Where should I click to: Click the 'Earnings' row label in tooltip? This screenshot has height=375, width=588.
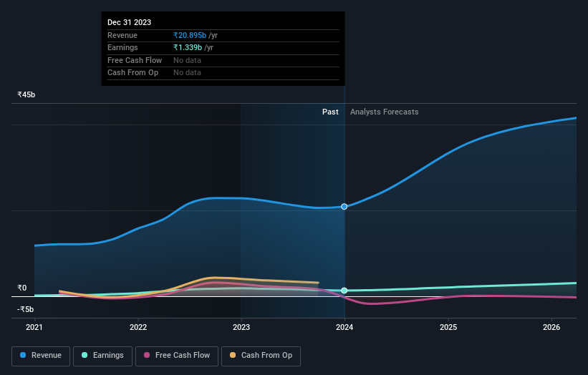[122, 47]
